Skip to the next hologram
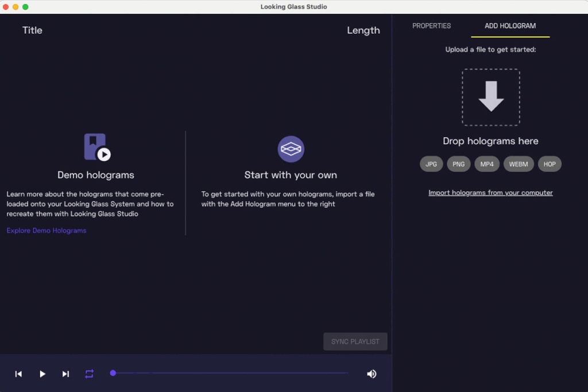This screenshot has width=588, height=392. point(65,374)
